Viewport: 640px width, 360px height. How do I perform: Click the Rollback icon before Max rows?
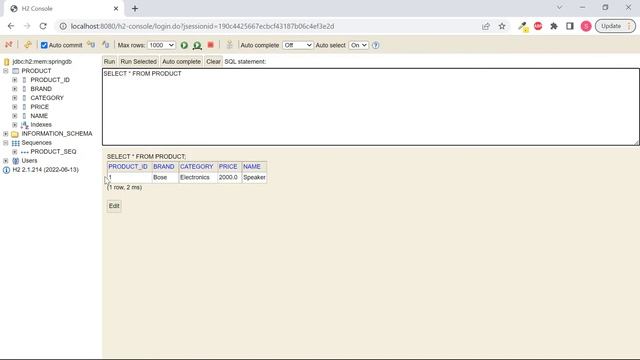106,45
